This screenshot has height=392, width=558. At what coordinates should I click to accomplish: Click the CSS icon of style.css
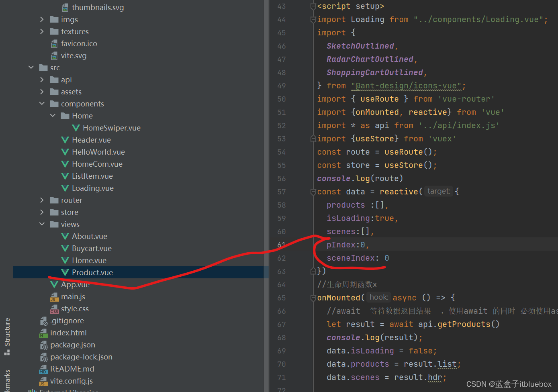54,309
